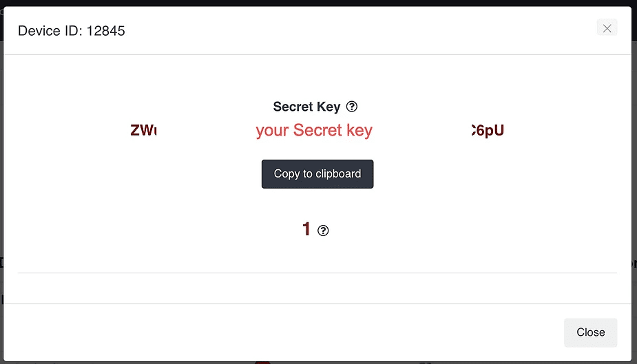Click the Close button in the footer
The height and width of the screenshot is (364, 637).
tap(590, 332)
